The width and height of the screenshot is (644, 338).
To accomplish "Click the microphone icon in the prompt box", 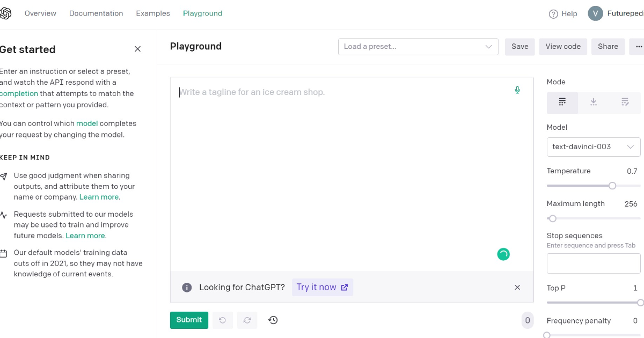I will coord(517,90).
